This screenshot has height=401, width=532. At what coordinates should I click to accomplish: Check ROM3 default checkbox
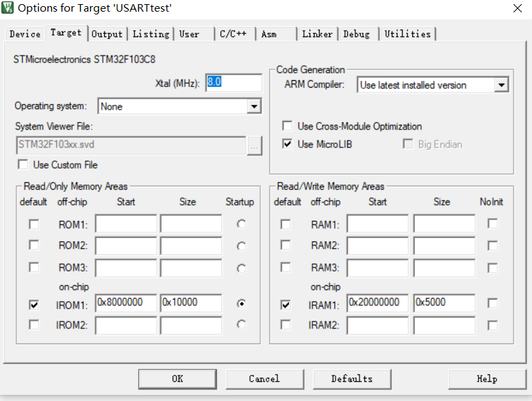click(x=34, y=267)
